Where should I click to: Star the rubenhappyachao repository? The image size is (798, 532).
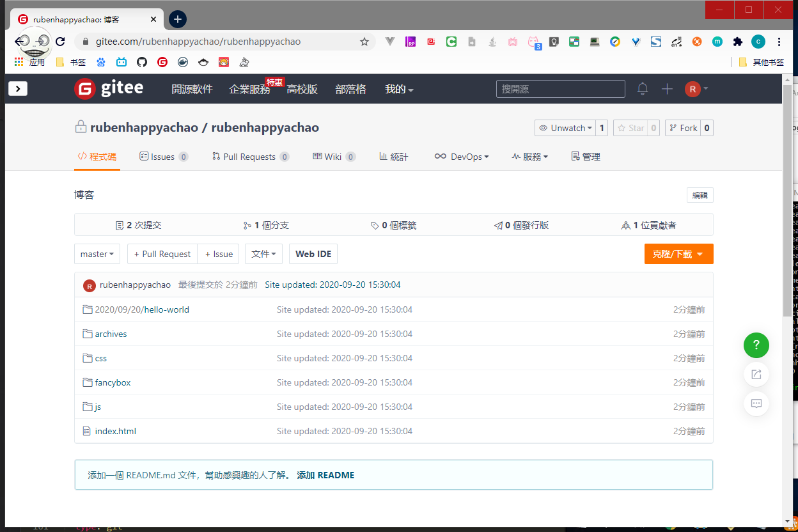tap(630, 128)
